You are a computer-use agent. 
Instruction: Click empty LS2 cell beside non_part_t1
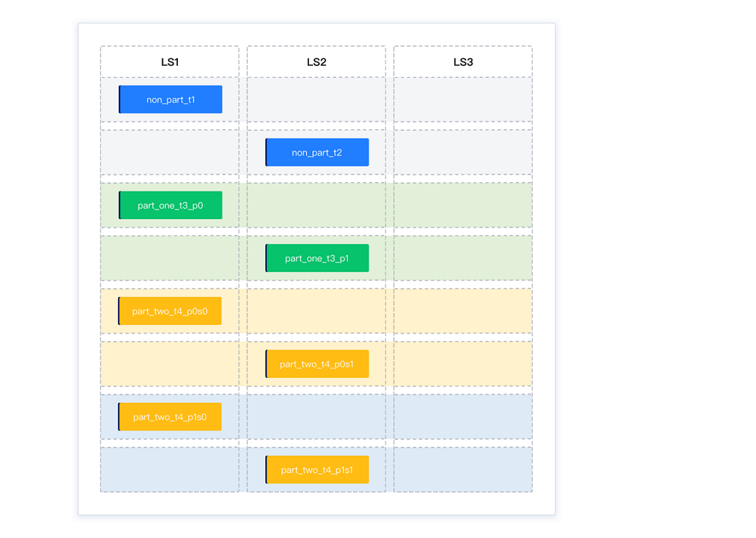coord(316,100)
